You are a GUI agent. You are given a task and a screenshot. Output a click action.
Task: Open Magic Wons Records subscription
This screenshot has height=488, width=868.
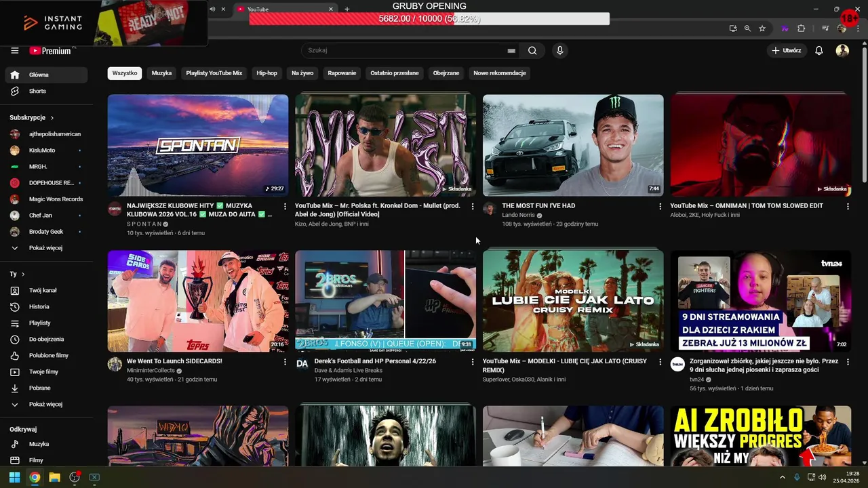(46, 199)
